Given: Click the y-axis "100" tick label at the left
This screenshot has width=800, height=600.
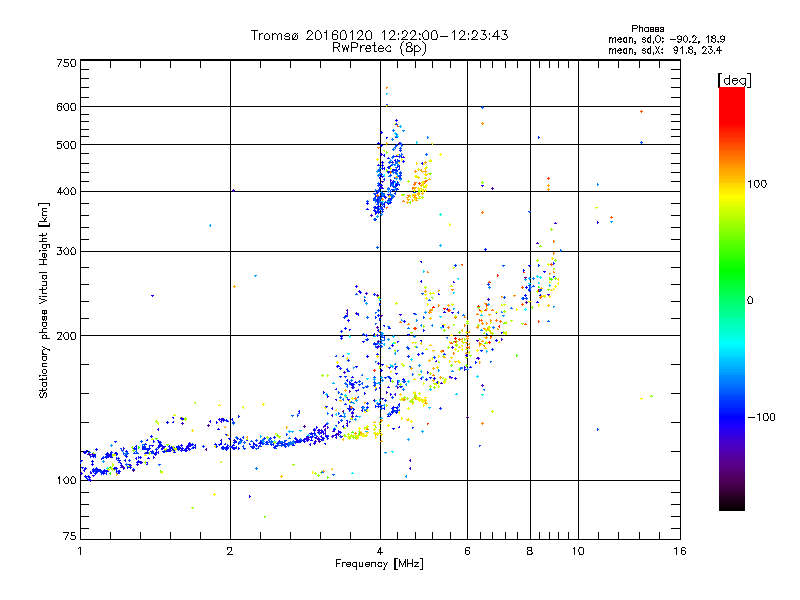Looking at the screenshot, I should pyautogui.click(x=66, y=480).
